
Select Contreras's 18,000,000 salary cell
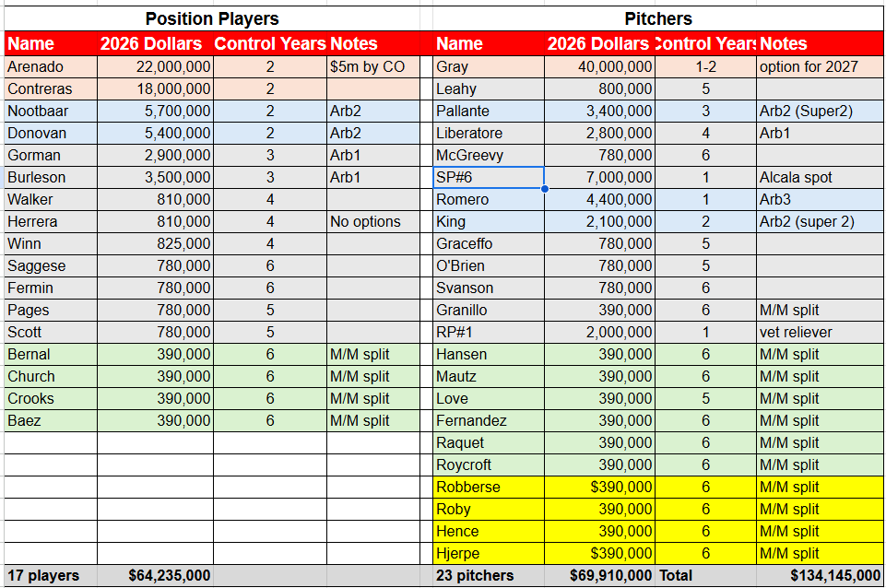[x=155, y=88]
